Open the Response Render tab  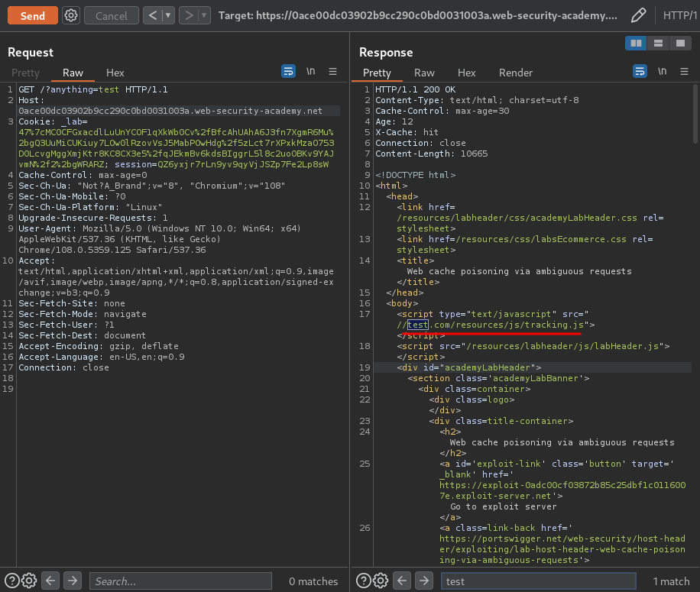(x=516, y=73)
